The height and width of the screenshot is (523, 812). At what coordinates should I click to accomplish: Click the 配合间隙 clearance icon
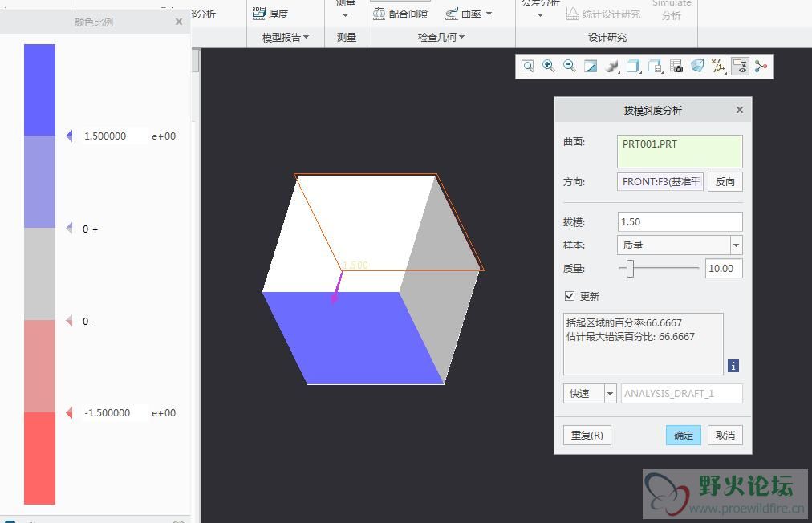(379, 14)
